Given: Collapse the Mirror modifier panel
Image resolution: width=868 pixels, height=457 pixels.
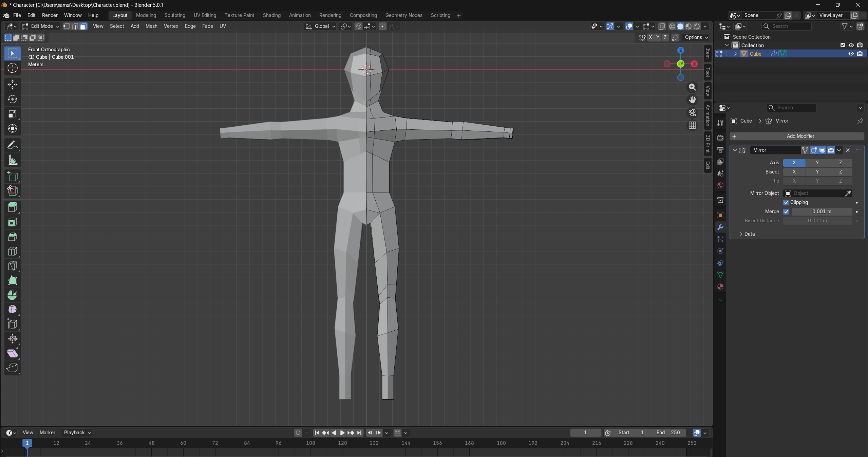Looking at the screenshot, I should pos(735,150).
